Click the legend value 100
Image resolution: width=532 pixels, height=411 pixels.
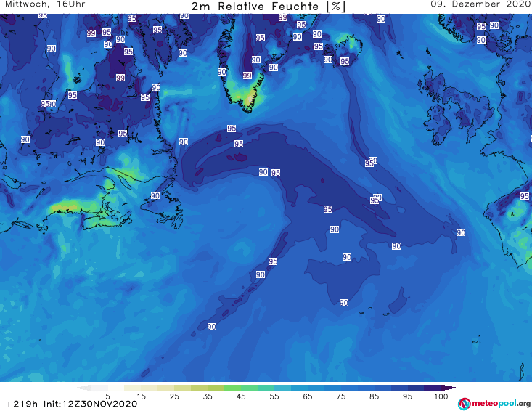(x=441, y=396)
